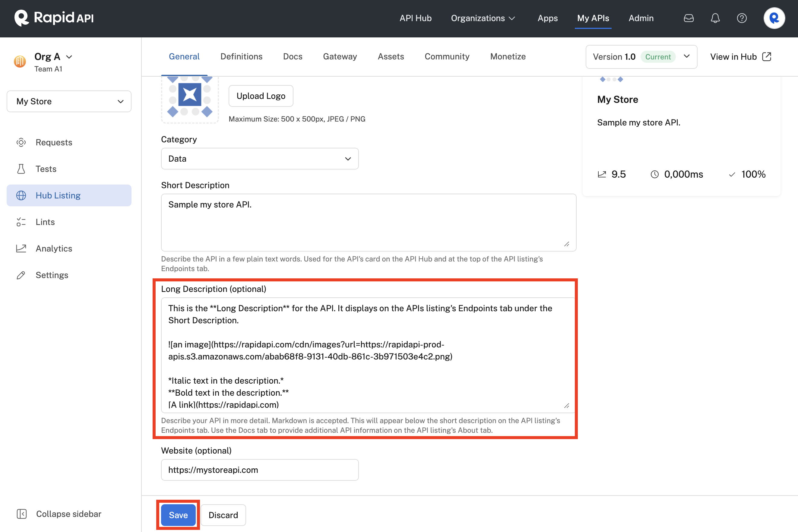798x532 pixels.
Task: Click into the Short Description text area
Action: 369,223
